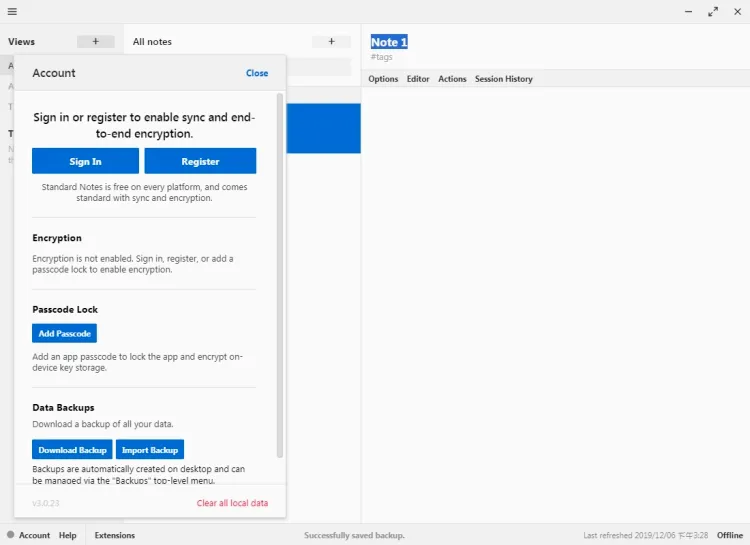Close the application window
Viewport: 750px width, 545px height.
pyautogui.click(x=738, y=11)
